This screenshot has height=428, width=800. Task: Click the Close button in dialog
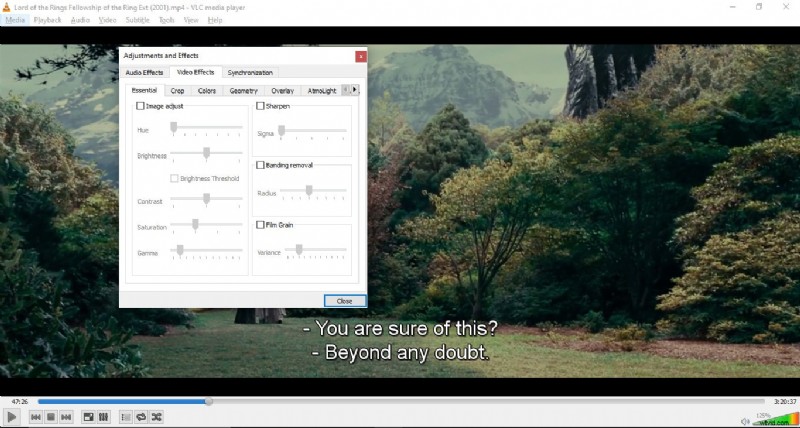pyautogui.click(x=344, y=301)
